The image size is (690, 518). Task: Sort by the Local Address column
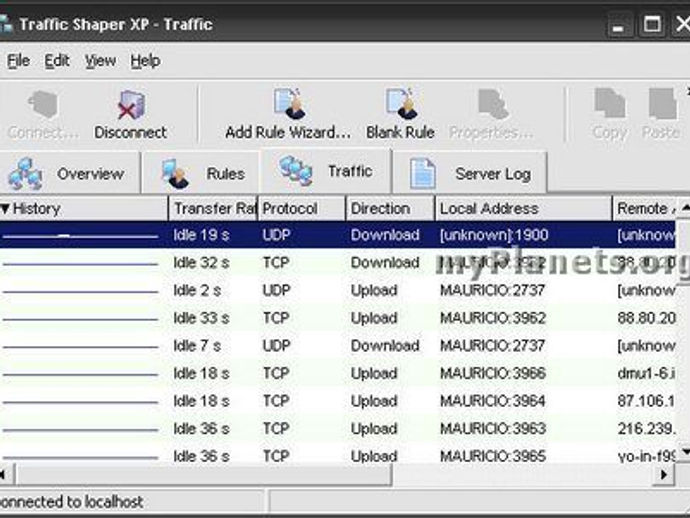[524, 209]
